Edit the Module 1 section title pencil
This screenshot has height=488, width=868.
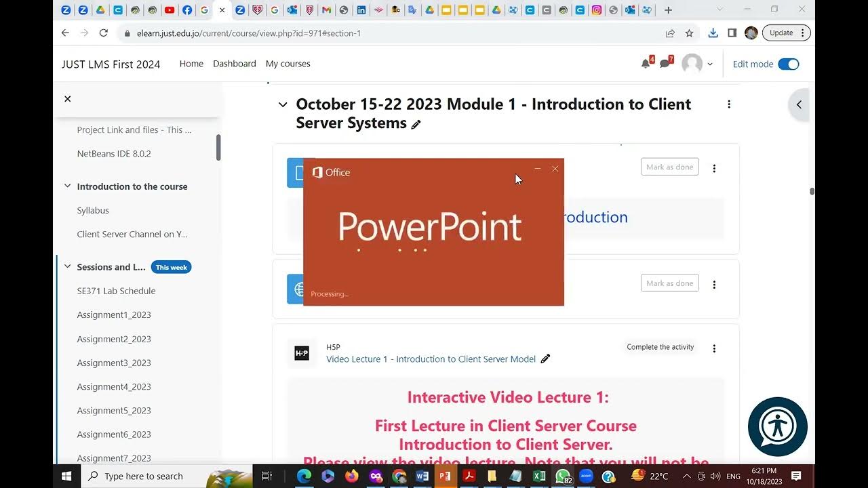(x=416, y=124)
